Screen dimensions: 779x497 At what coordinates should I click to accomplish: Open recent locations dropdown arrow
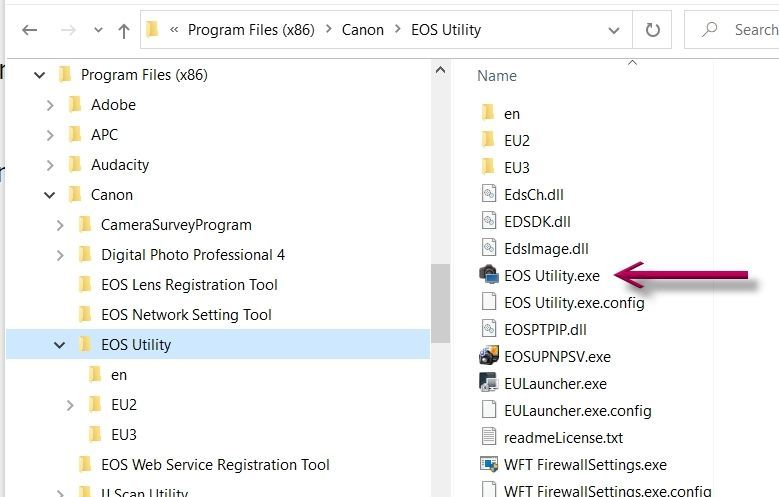coord(97,31)
